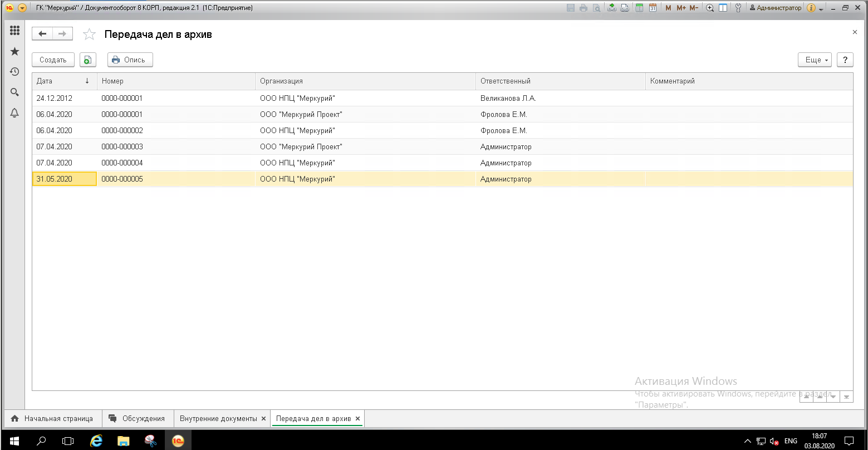This screenshot has height=450, width=868.
Task: Click the M+ memory add button
Action: tap(681, 8)
